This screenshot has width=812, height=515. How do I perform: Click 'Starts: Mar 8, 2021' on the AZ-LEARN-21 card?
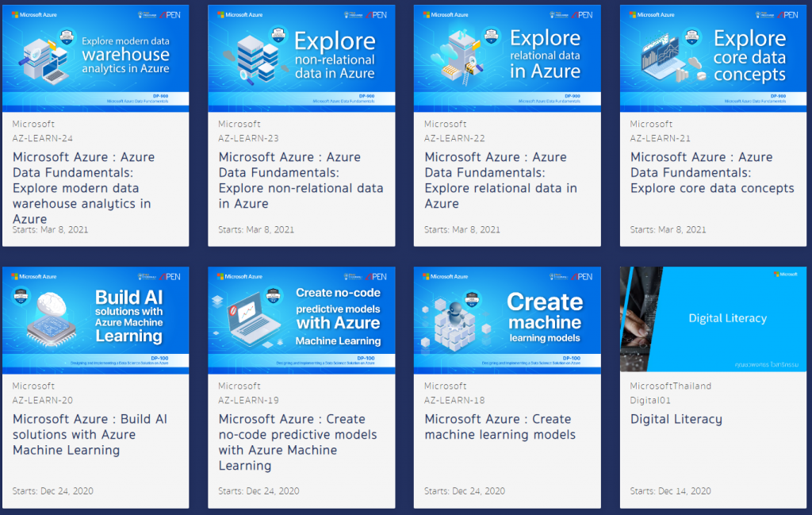pyautogui.click(x=668, y=229)
